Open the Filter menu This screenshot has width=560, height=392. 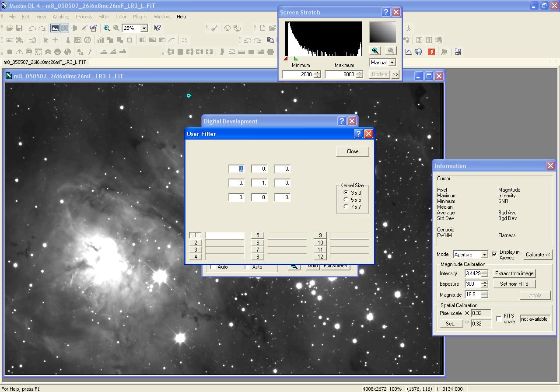104,17
